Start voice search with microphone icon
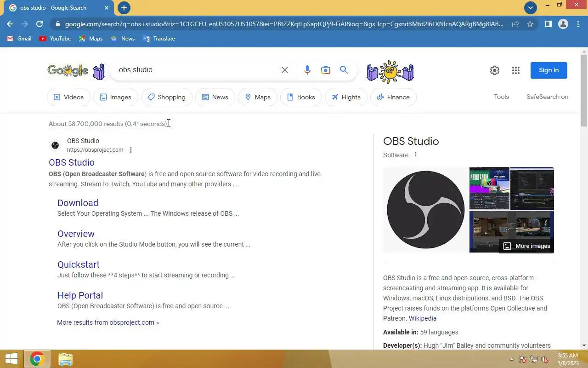The image size is (588, 368). point(307,70)
